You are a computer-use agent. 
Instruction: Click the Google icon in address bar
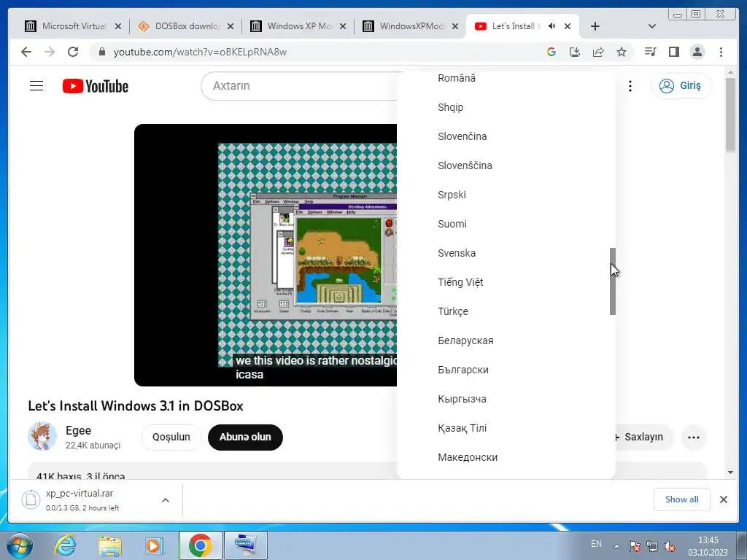551,52
